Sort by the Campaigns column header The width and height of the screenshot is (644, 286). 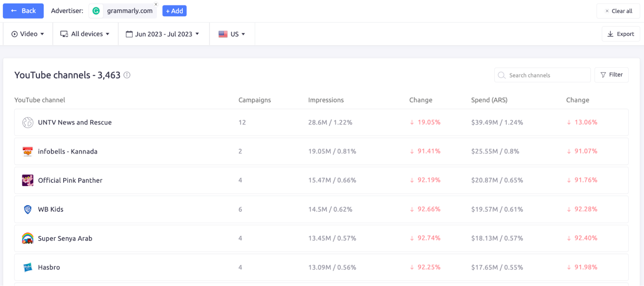[x=254, y=100]
